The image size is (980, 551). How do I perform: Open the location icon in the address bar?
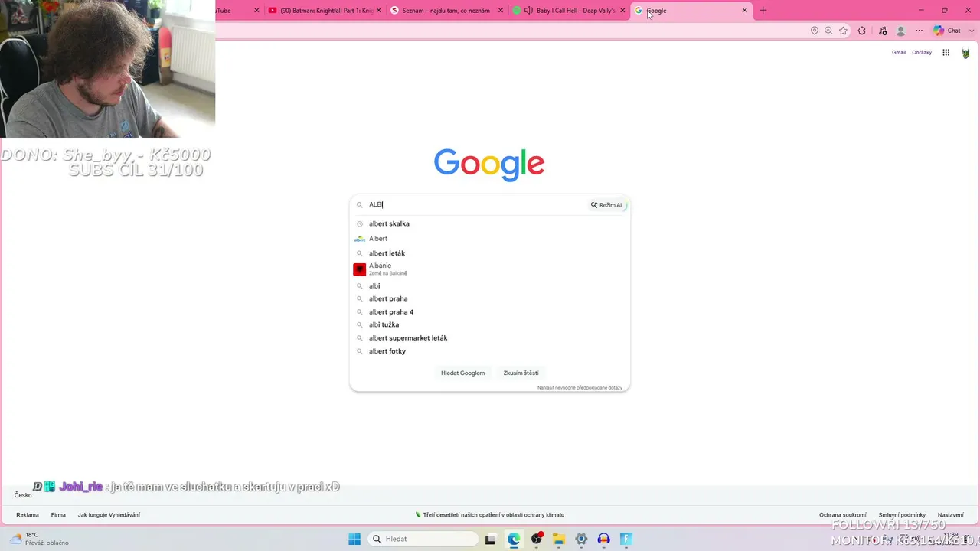[815, 31]
